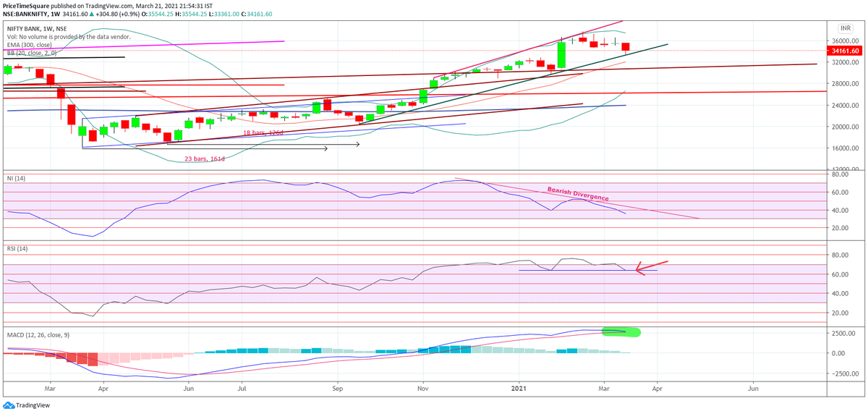Click the 18 bars, 126d measurement label
The width and height of the screenshot is (868, 414).
[x=264, y=132]
